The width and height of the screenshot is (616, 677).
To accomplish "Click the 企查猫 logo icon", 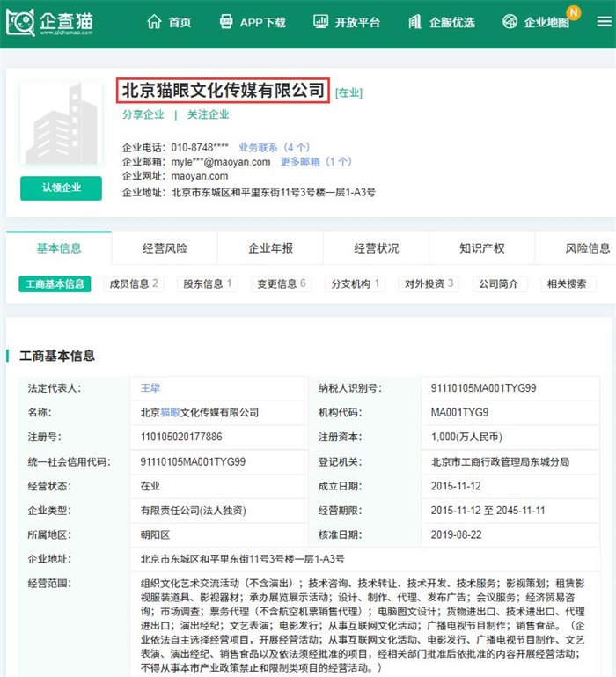I will tap(20, 22).
